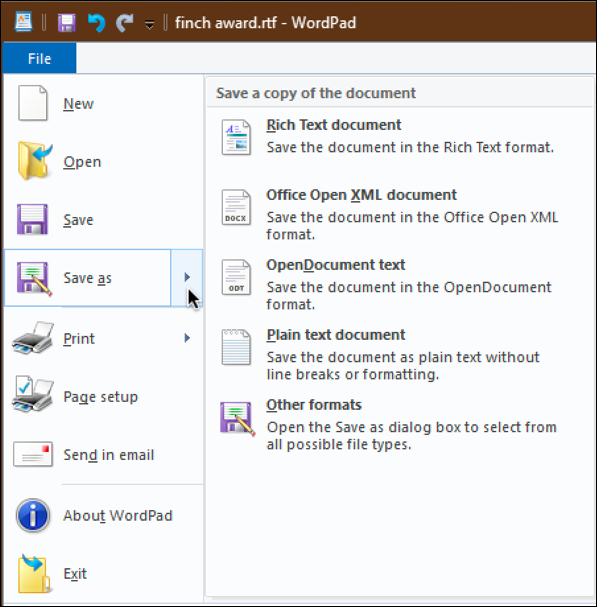Click 'Save the document in the Rich Text format.' description
Screen dimensions: 597x607
pyautogui.click(x=410, y=147)
